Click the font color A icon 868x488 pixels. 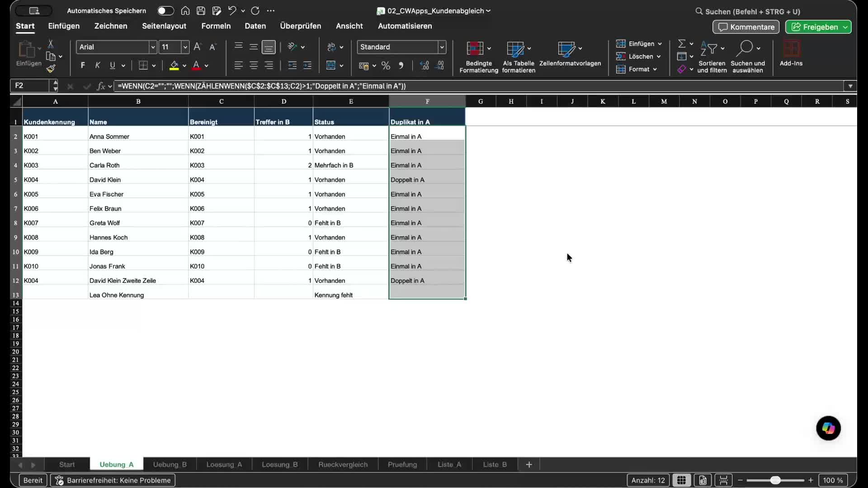196,66
